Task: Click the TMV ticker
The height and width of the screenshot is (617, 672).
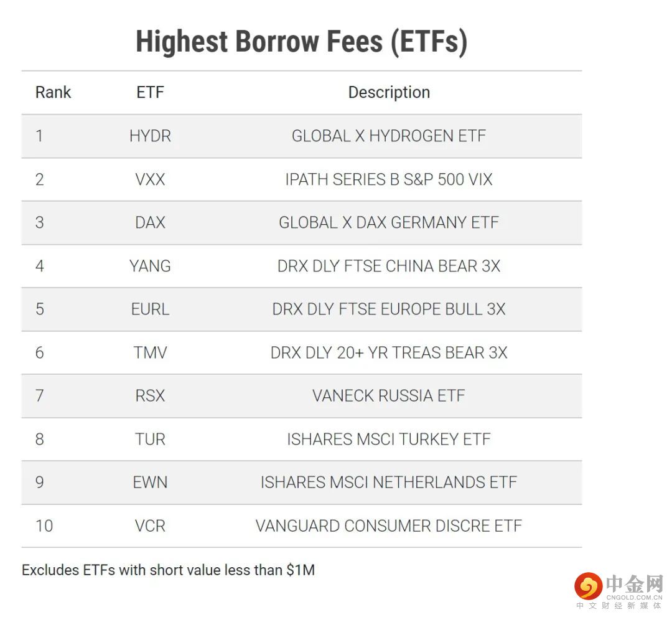Action: click(x=150, y=353)
